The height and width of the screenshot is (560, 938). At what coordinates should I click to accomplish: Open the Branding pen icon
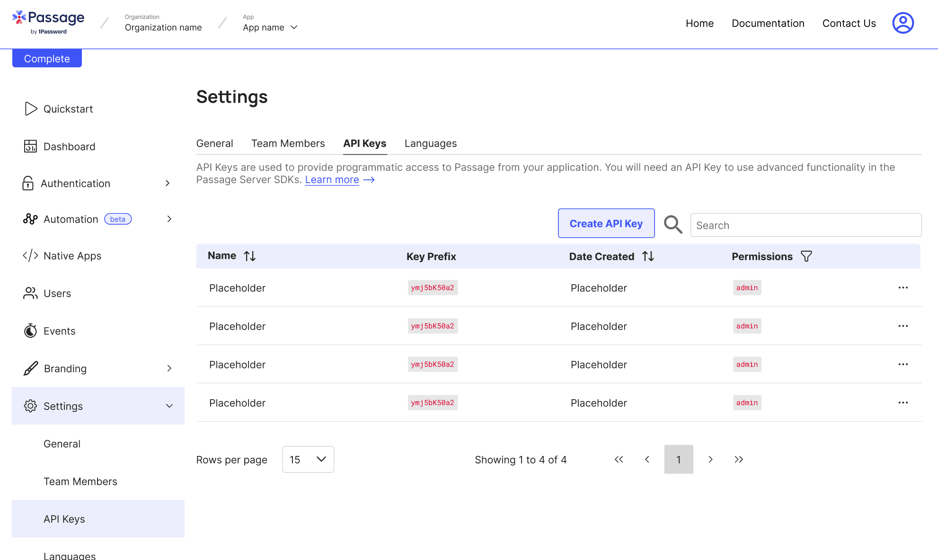30,368
